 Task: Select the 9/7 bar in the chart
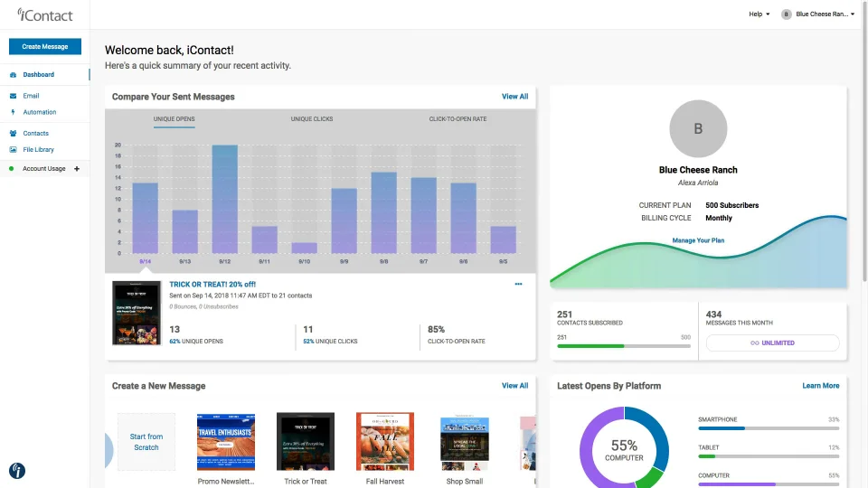[x=423, y=216]
